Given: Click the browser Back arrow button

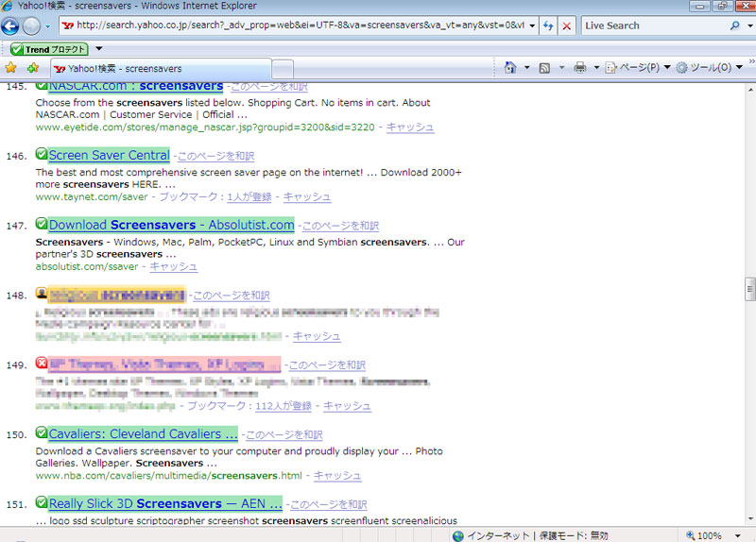Looking at the screenshot, I should 10,26.
